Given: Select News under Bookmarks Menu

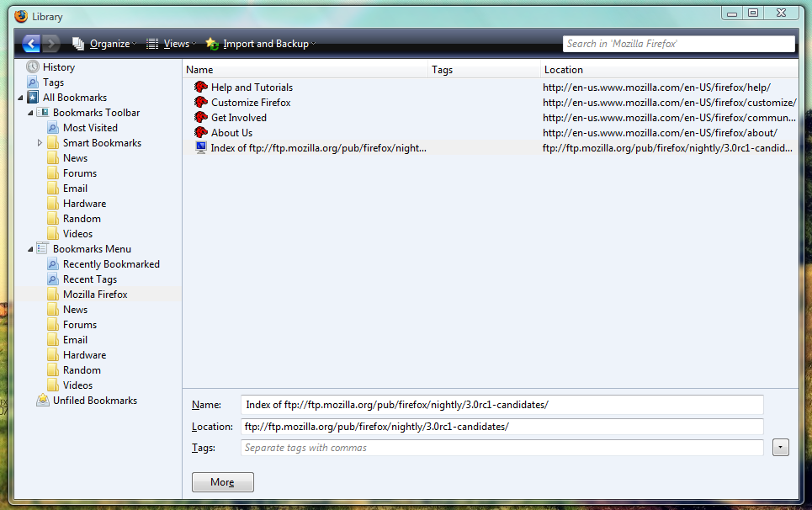Looking at the screenshot, I should tap(75, 310).
